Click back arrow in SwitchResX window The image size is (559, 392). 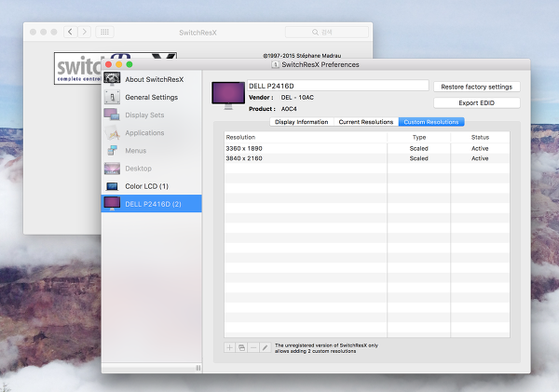pos(71,32)
